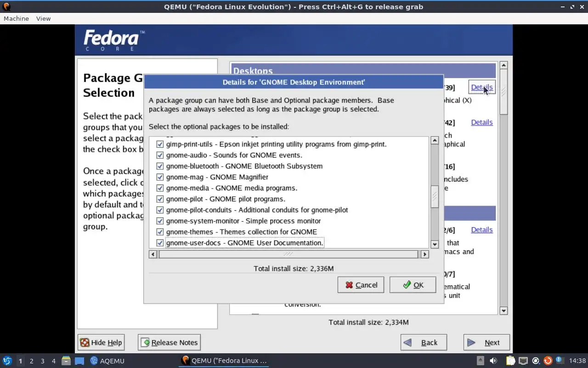Click the Back arrow icon
The height and width of the screenshot is (368, 588).
[x=407, y=342]
